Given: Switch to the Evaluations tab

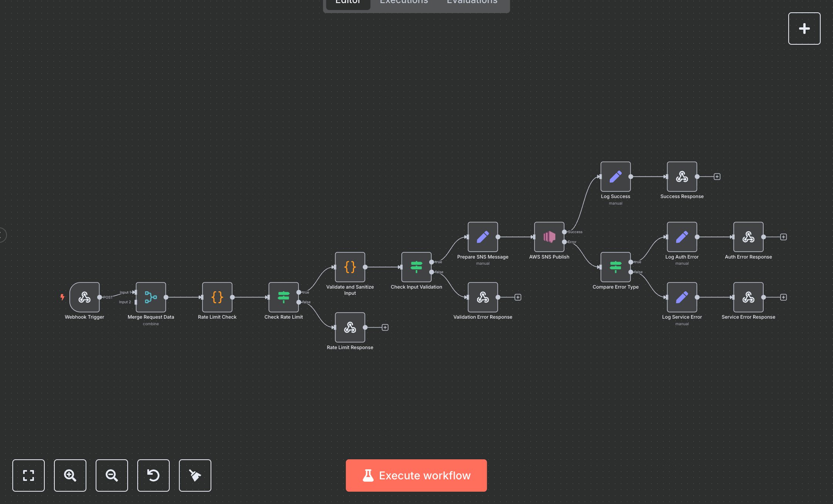Looking at the screenshot, I should click(x=471, y=2).
